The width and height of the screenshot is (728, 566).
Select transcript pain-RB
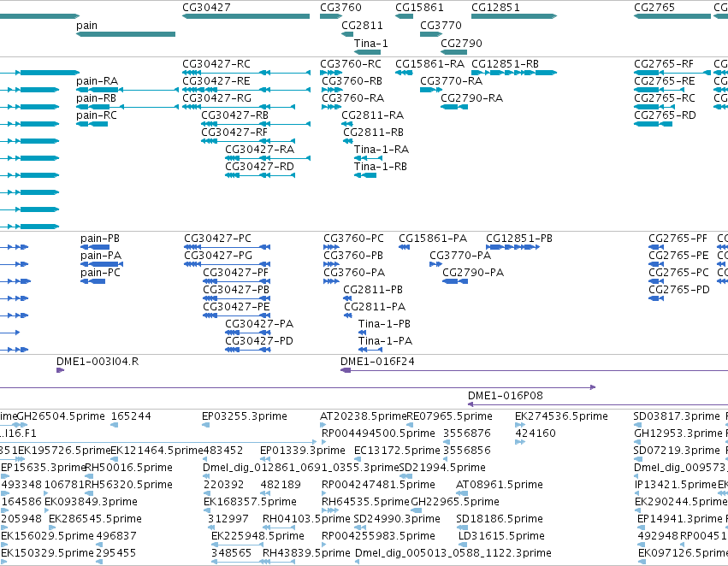(96, 98)
